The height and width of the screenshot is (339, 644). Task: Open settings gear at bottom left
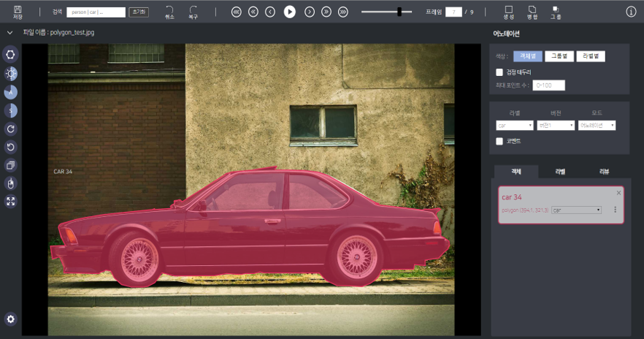click(11, 319)
